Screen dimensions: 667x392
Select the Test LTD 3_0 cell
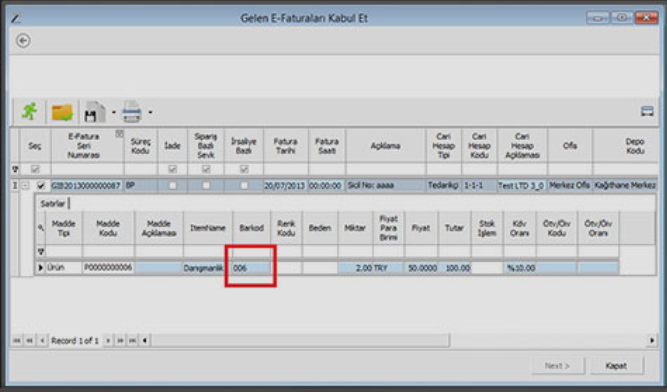(522, 186)
